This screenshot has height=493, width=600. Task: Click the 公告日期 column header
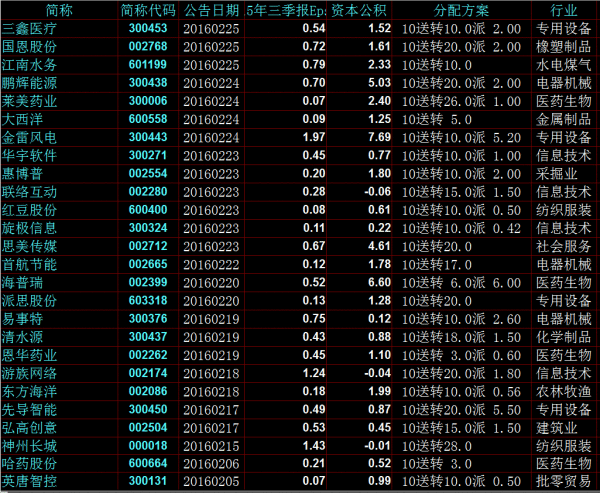[x=211, y=10]
